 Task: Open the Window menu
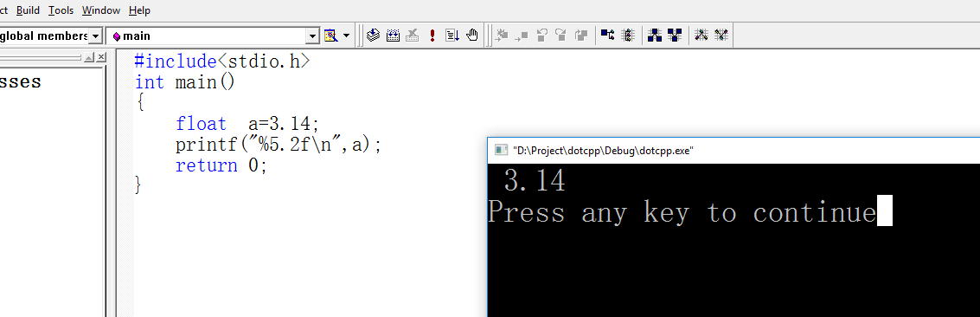point(100,10)
